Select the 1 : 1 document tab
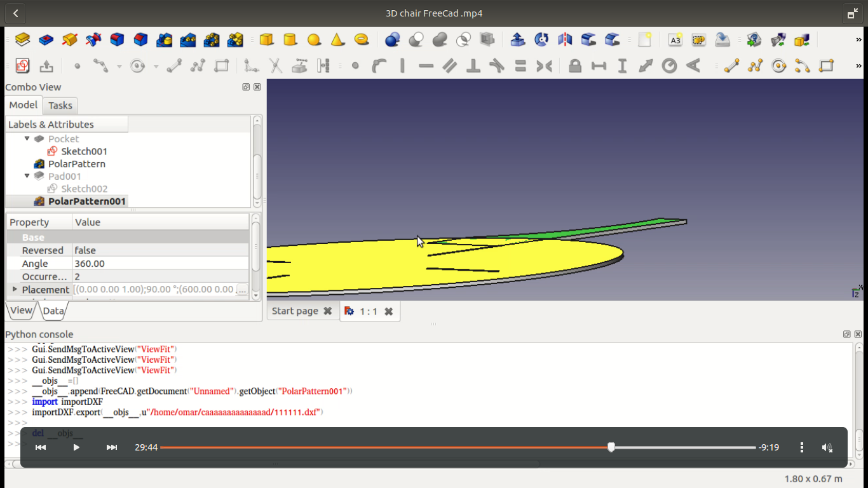This screenshot has width=868, height=488. [369, 311]
